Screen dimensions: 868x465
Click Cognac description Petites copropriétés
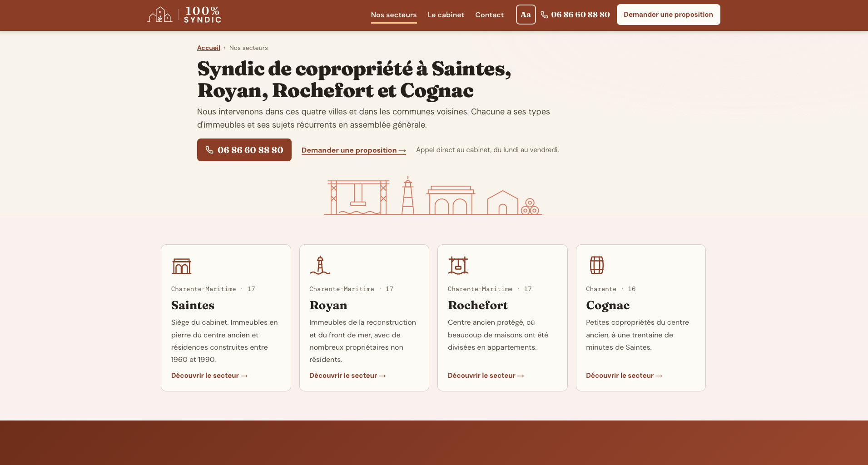(x=638, y=335)
